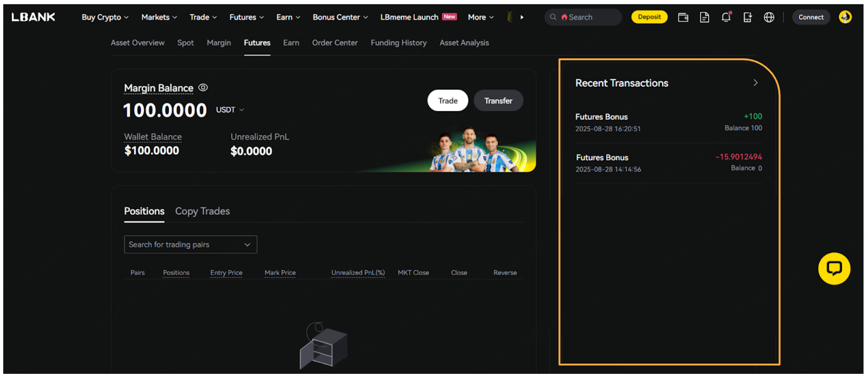
Task: Open the Search for trading pairs dropdown
Action: (x=190, y=245)
